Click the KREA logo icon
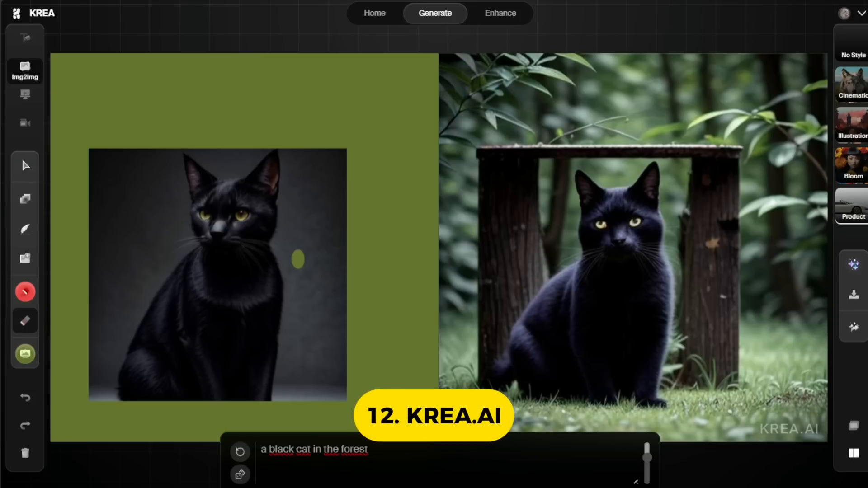This screenshot has height=488, width=868. tap(17, 14)
